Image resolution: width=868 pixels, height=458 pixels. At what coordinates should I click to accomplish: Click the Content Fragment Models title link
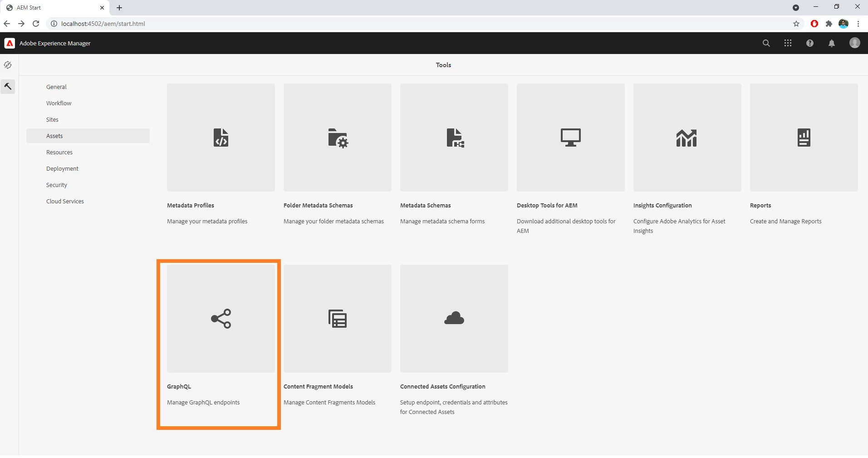318,386
